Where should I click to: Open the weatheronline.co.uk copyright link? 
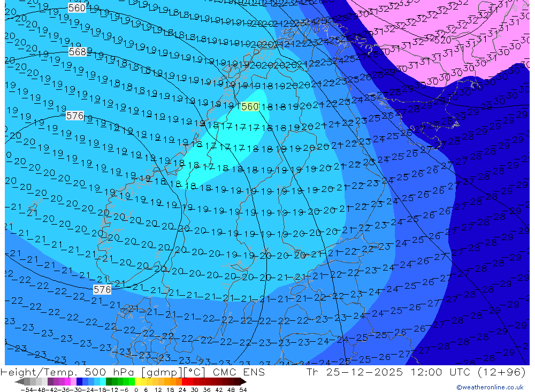point(490,387)
